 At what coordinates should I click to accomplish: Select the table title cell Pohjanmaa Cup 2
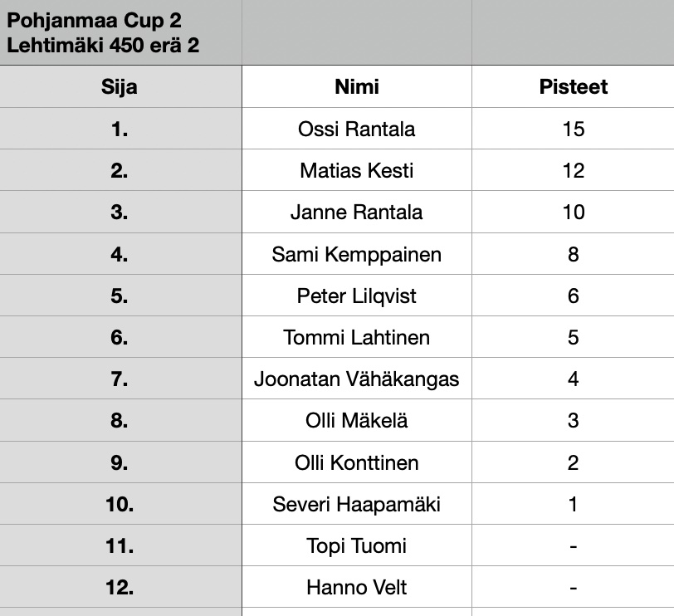(x=121, y=32)
